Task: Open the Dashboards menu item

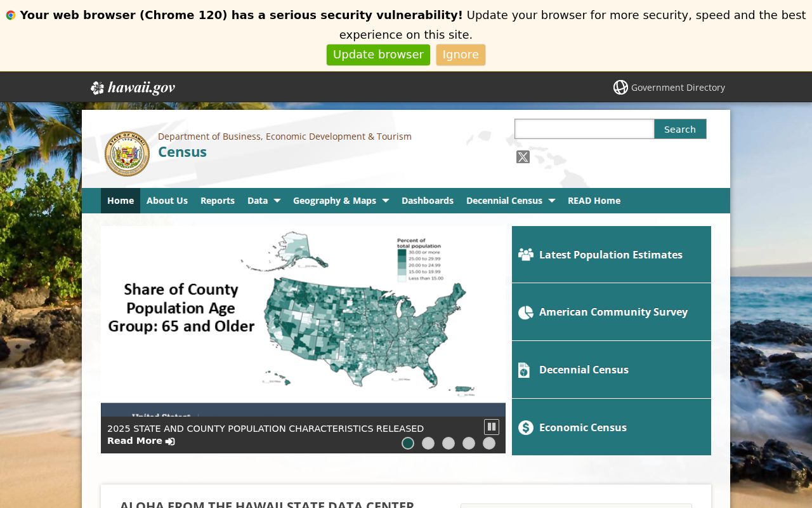Action: (428, 201)
